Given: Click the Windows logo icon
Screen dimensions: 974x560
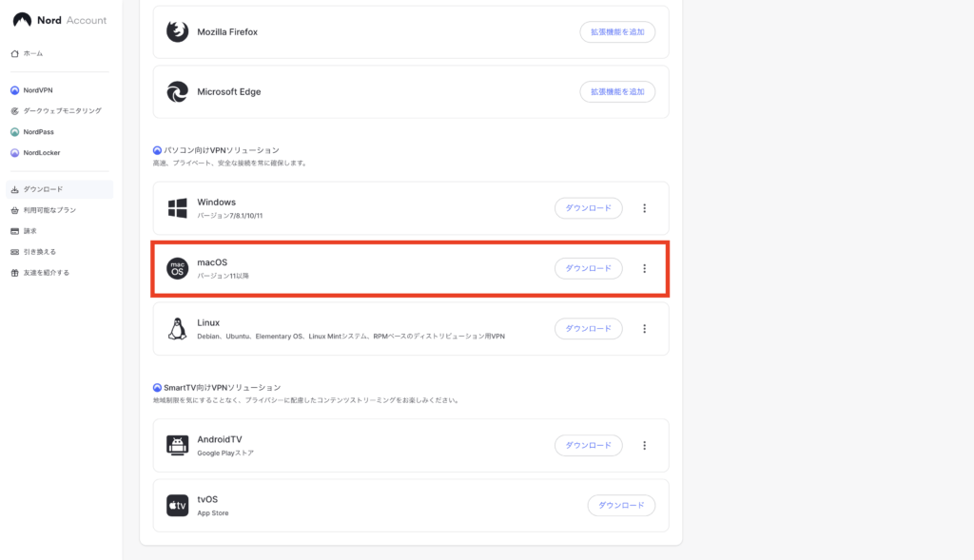Looking at the screenshot, I should coord(177,208).
